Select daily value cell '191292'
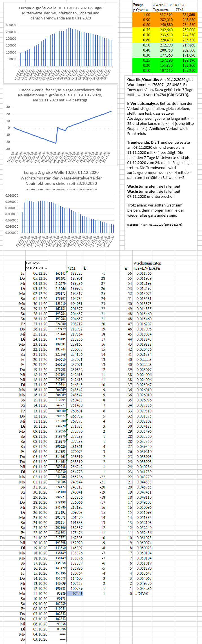202x644 pixels. [x=57, y=278]
